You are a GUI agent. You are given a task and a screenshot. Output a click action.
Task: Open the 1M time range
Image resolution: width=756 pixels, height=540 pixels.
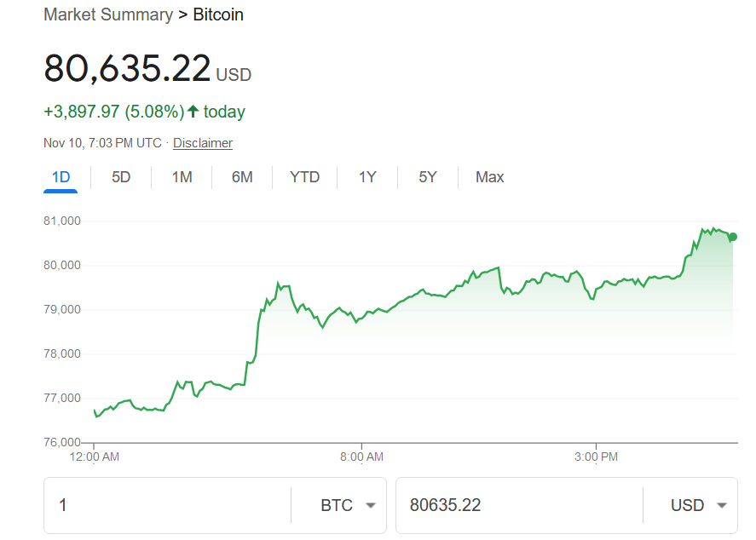click(182, 177)
